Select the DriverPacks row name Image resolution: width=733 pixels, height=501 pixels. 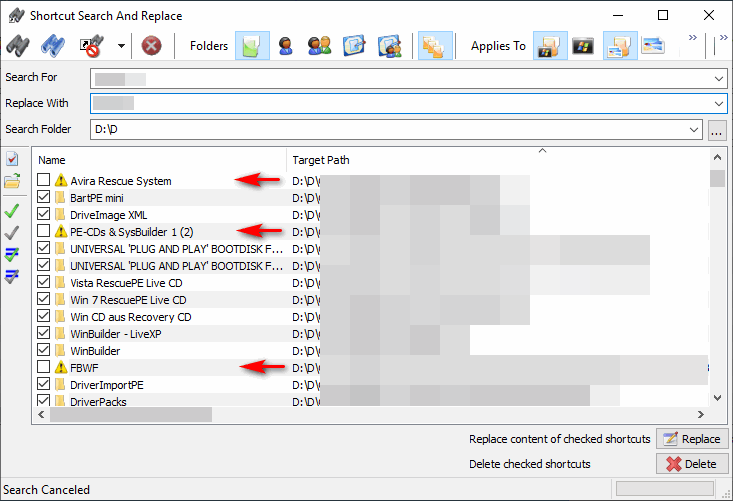pos(98,401)
